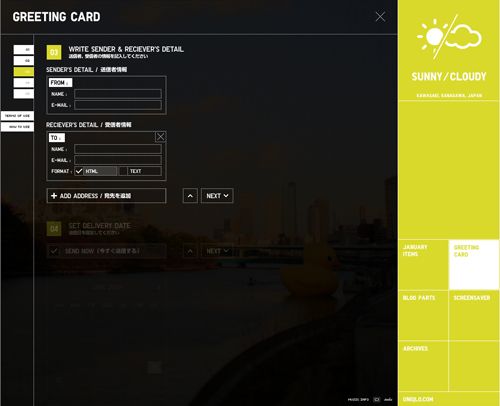Open the Greeting Card tile
Viewport: 500px width, 406px height.
(474, 264)
